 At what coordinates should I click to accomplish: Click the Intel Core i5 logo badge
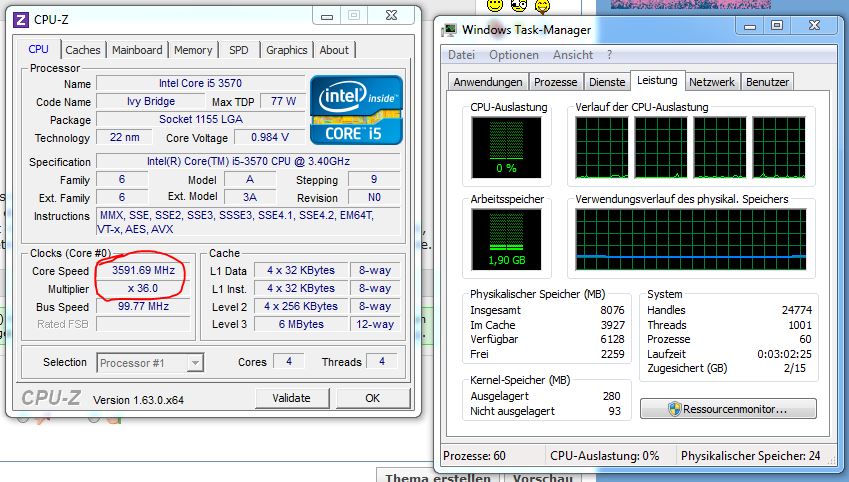(x=356, y=110)
